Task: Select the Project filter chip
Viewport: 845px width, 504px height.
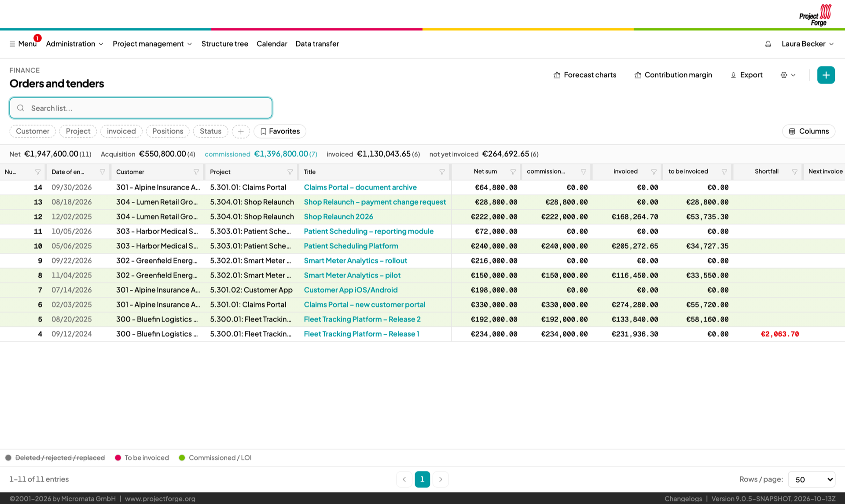Action: (x=78, y=131)
